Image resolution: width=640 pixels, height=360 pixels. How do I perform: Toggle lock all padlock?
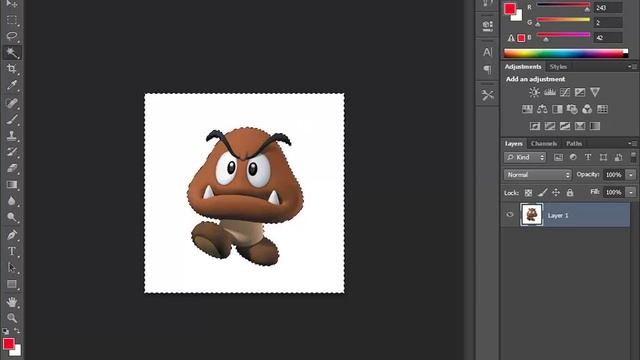coord(570,193)
